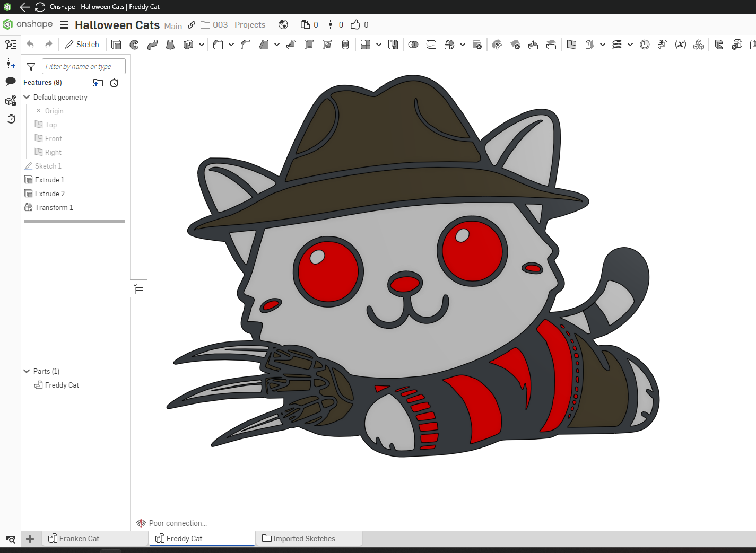Image resolution: width=756 pixels, height=553 pixels.
Task: Click the rollback bar in feature list
Action: click(x=74, y=221)
